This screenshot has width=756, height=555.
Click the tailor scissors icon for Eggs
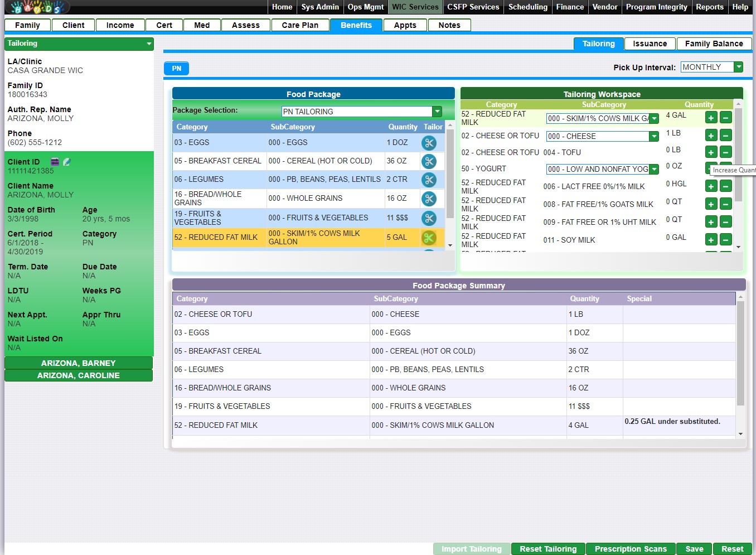(428, 143)
